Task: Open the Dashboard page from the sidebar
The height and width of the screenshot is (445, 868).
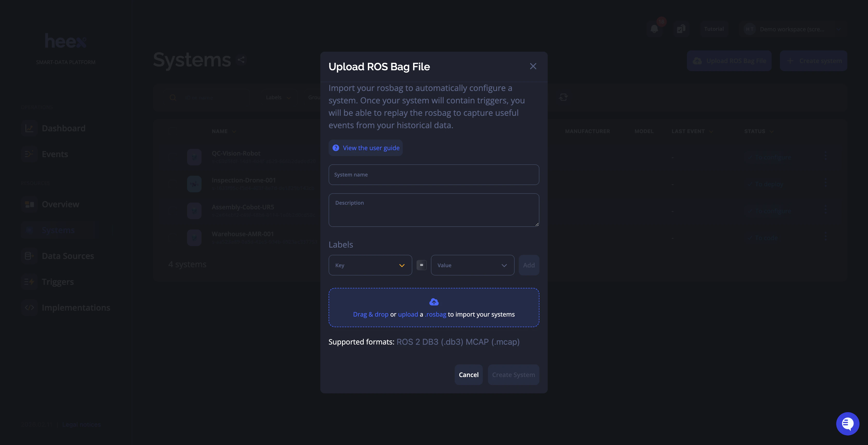Action: coord(63,128)
